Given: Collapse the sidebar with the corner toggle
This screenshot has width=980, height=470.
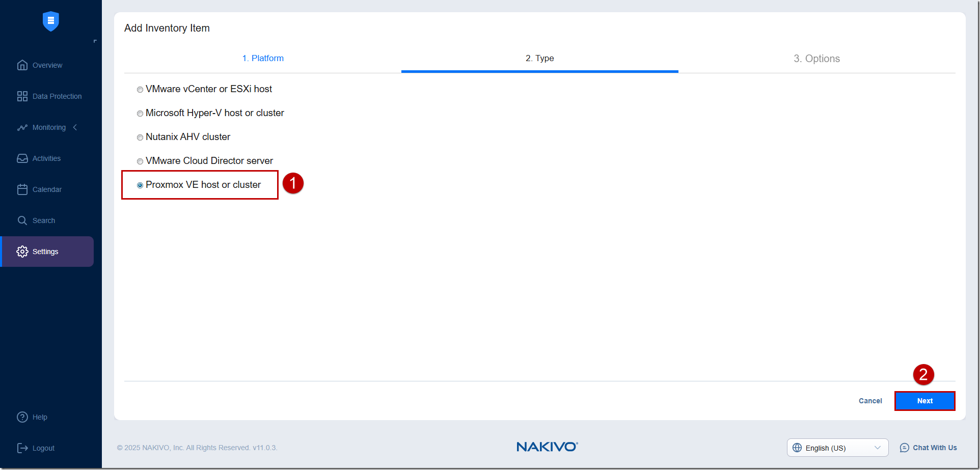Looking at the screenshot, I should (x=95, y=41).
